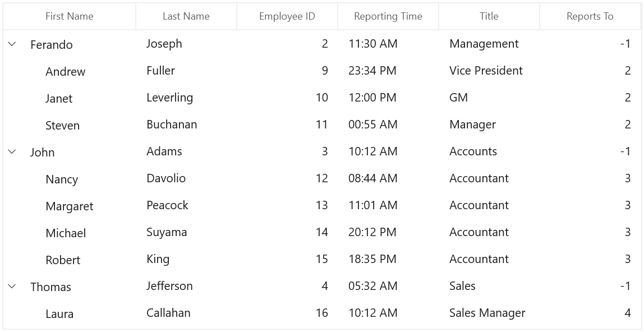The width and height of the screenshot is (644, 332).
Task: Collapse the Ferando row
Action: (12, 44)
